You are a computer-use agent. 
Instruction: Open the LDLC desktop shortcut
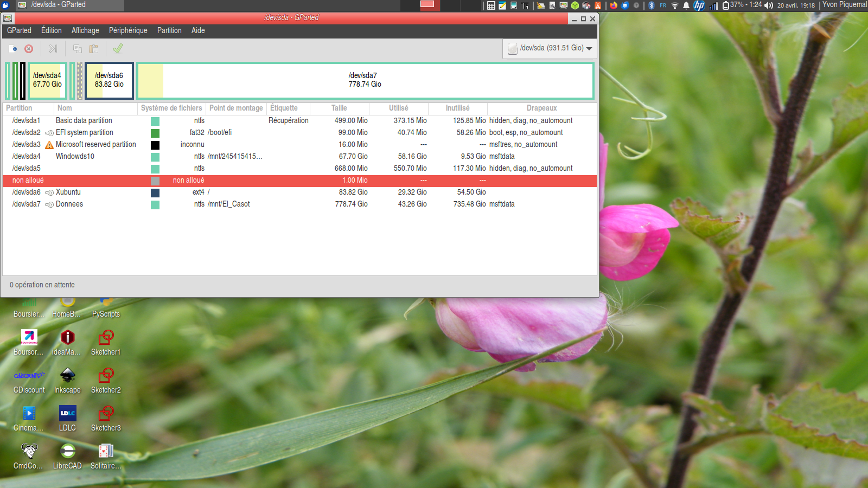[67, 419]
